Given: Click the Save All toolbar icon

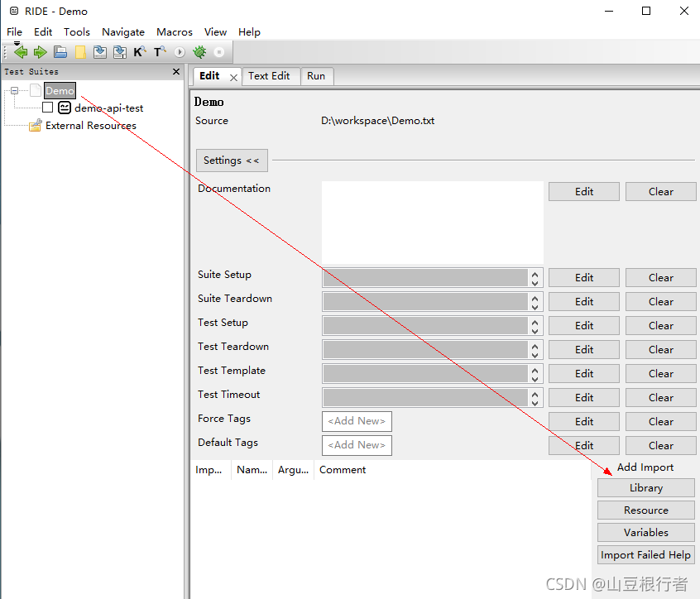Looking at the screenshot, I should pyautogui.click(x=120, y=52).
